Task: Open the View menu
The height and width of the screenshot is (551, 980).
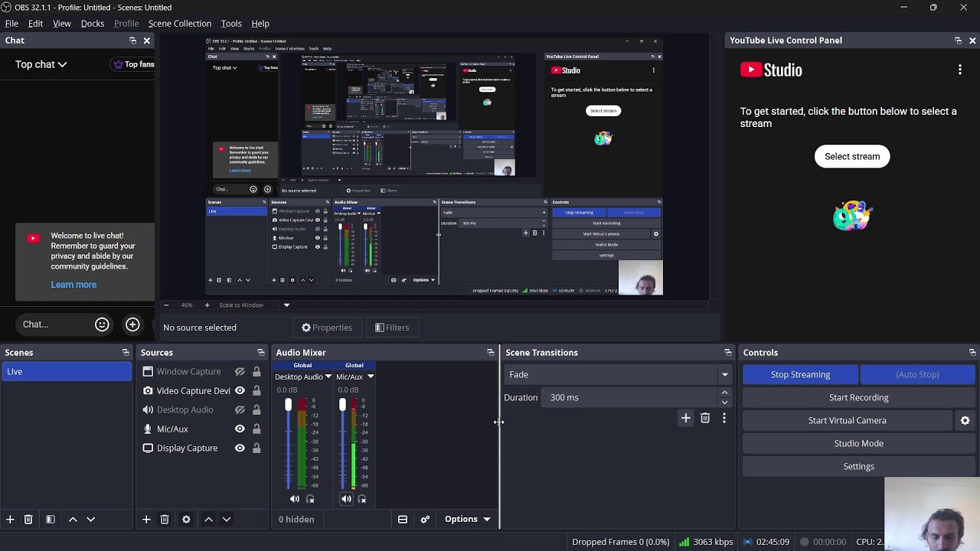Action: click(x=62, y=24)
